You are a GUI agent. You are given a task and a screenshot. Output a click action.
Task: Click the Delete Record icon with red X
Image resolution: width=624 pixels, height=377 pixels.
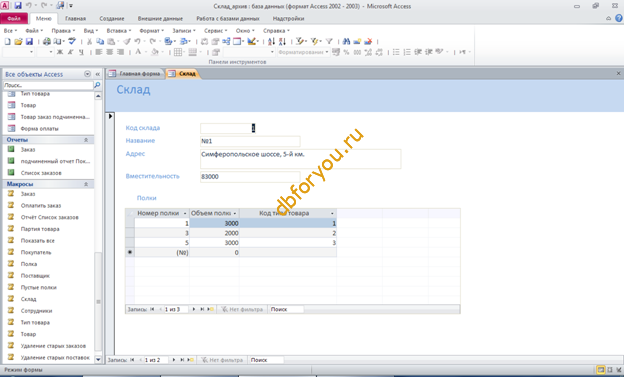click(x=368, y=41)
